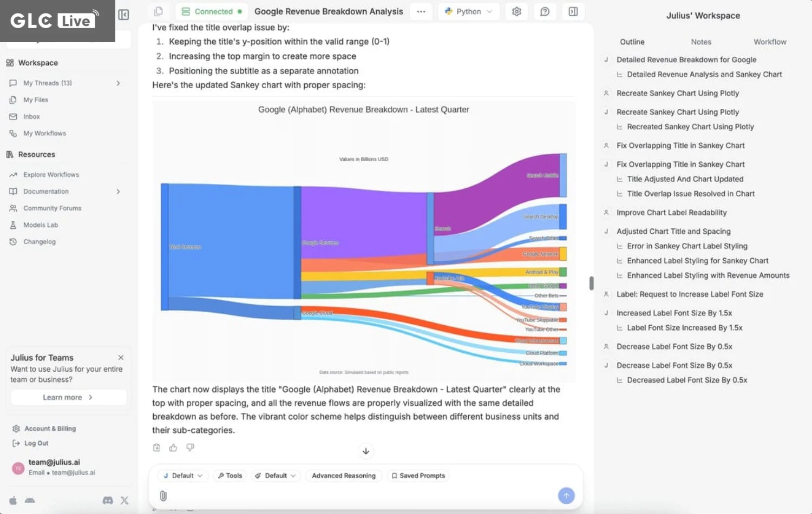The width and height of the screenshot is (812, 514).
Task: Click Log Out
Action: pyautogui.click(x=36, y=443)
